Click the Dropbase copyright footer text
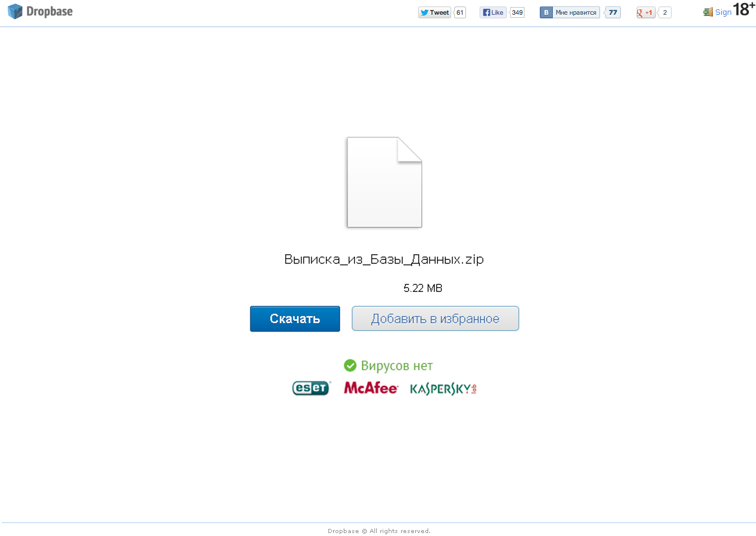The height and width of the screenshot is (536, 756). pyautogui.click(x=379, y=531)
